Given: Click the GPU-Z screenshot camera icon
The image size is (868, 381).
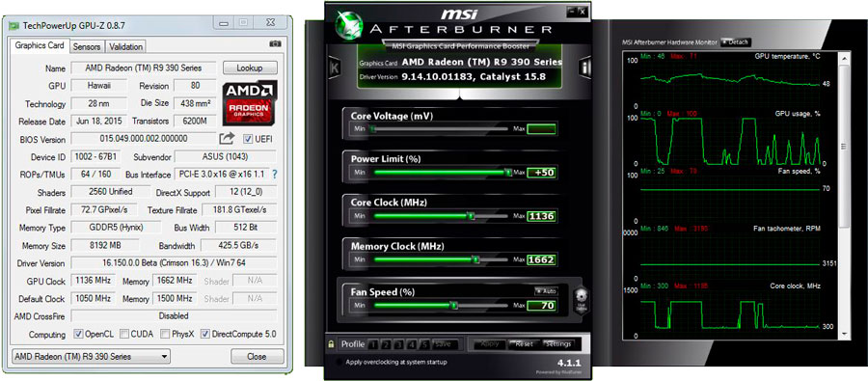Looking at the screenshot, I should (275, 43).
